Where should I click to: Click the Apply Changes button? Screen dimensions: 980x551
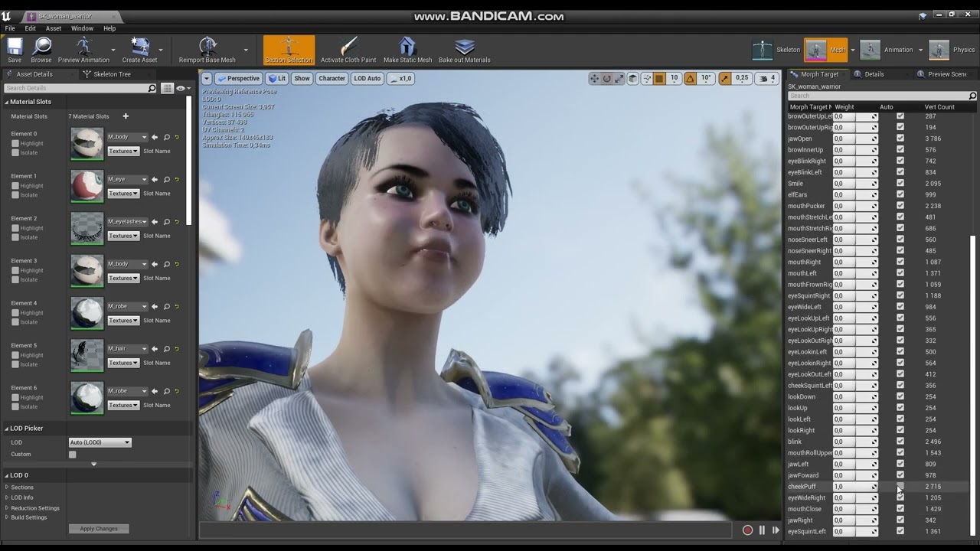pyautogui.click(x=99, y=529)
